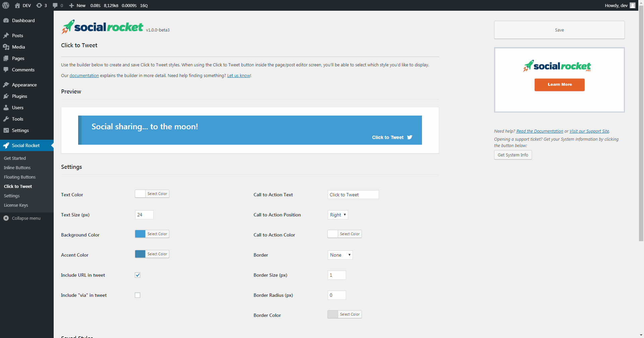Click the Call to Action Text input field

point(353,195)
